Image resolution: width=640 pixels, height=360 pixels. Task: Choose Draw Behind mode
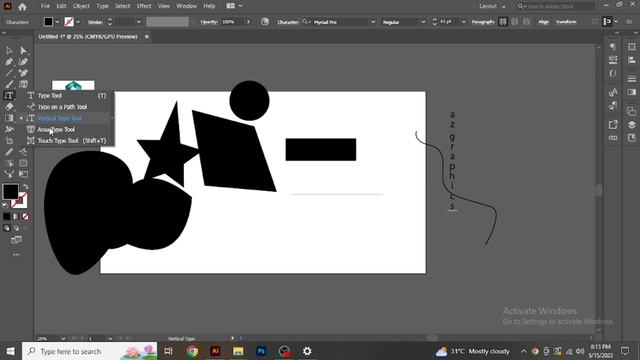(16, 228)
